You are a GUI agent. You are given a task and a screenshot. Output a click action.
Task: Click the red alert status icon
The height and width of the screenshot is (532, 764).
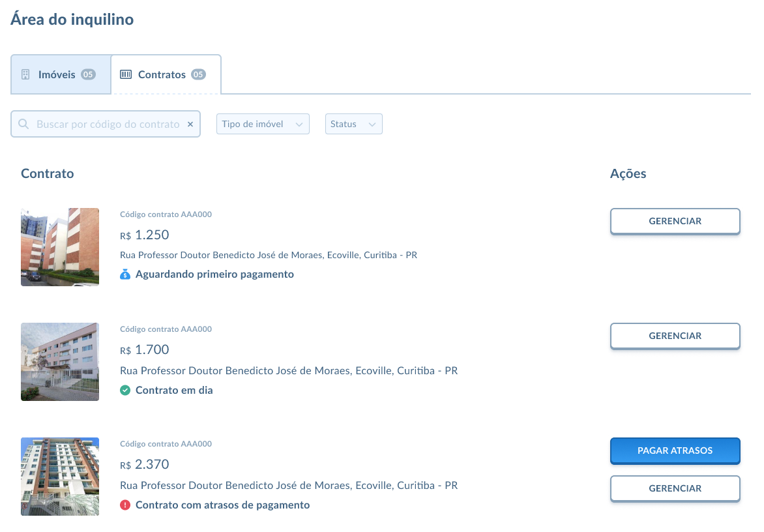[126, 505]
